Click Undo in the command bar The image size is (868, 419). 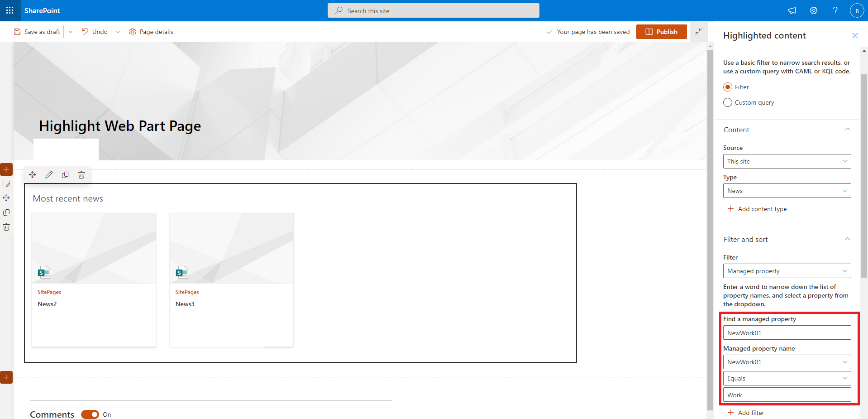click(x=95, y=32)
